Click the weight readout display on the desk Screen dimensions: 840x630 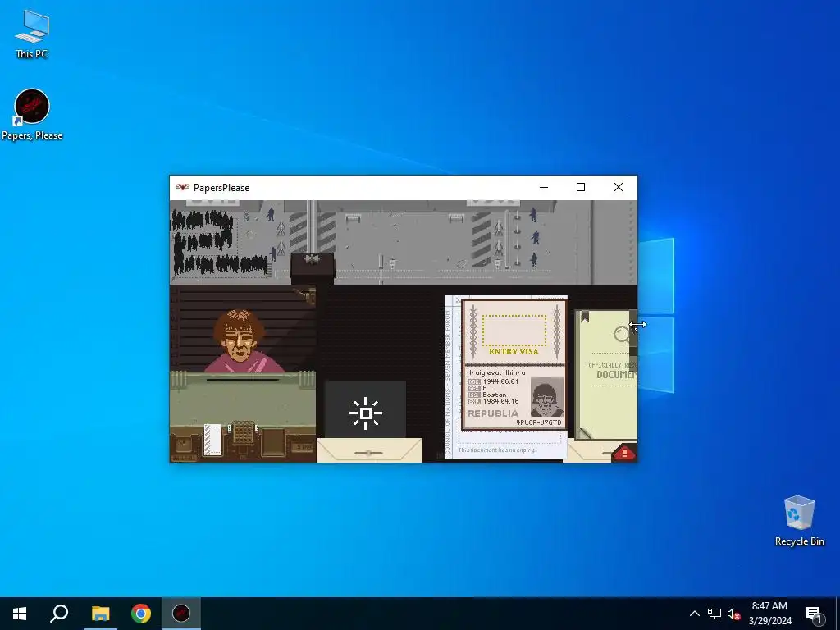point(304,445)
